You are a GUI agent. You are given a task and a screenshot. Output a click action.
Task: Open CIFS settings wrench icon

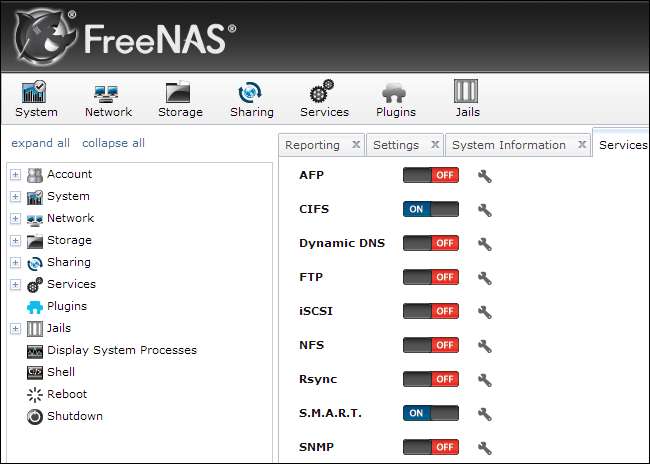pos(485,210)
